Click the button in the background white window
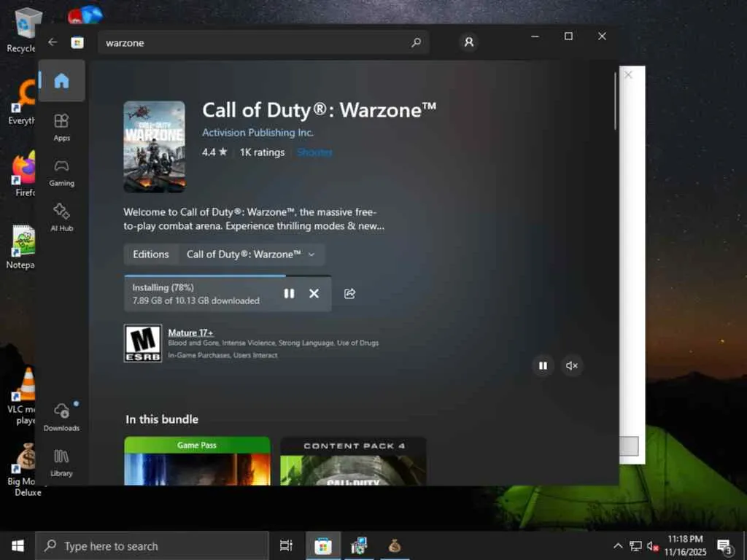This screenshot has height=560, width=747. [629, 446]
